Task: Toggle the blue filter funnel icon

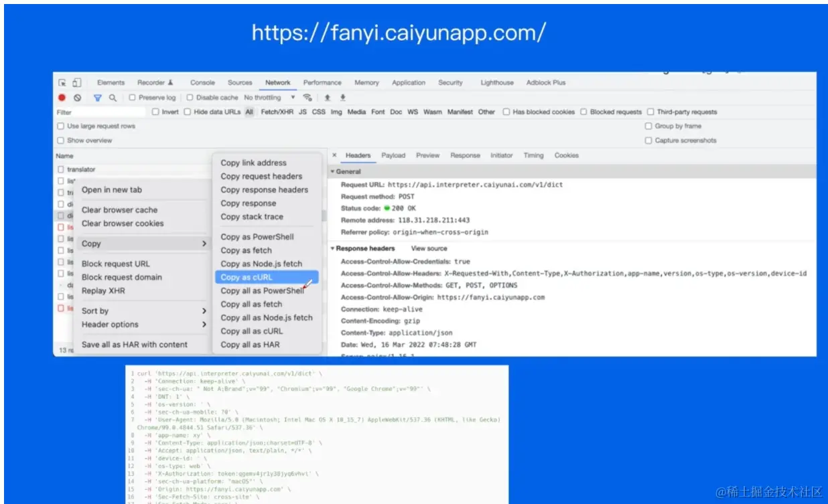Action: tap(97, 98)
